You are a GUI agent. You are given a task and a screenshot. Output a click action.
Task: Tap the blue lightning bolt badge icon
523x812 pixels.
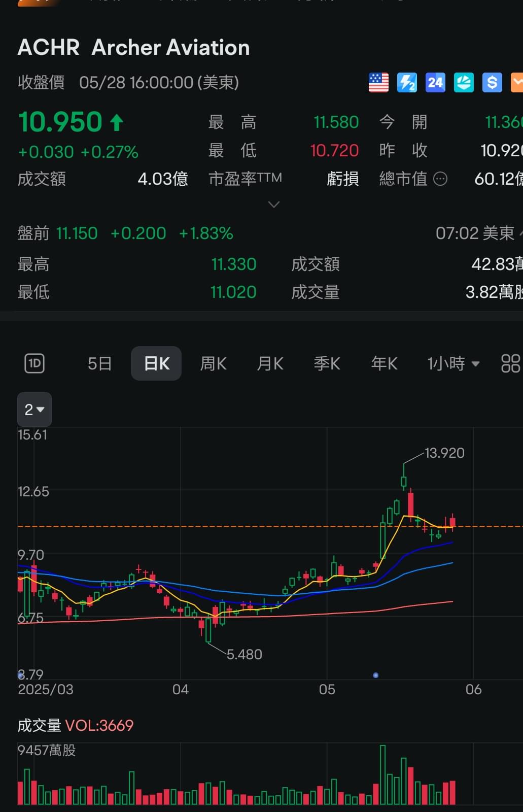407,82
